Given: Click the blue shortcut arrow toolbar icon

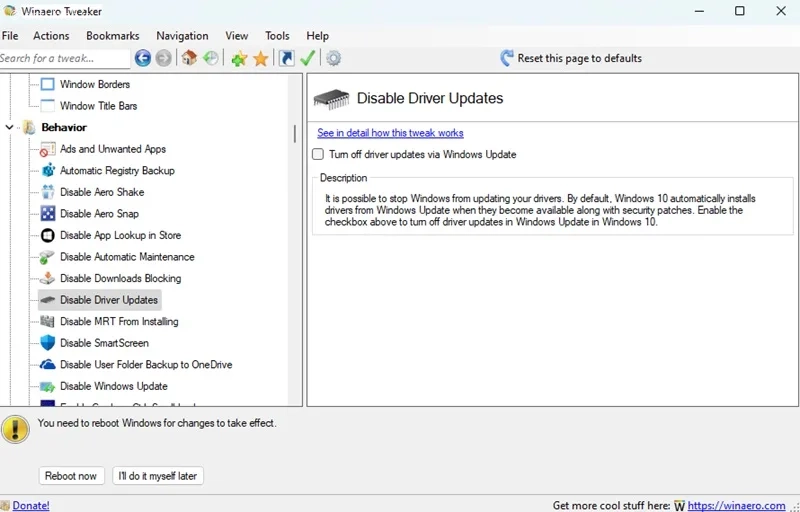Looking at the screenshot, I should [x=287, y=59].
